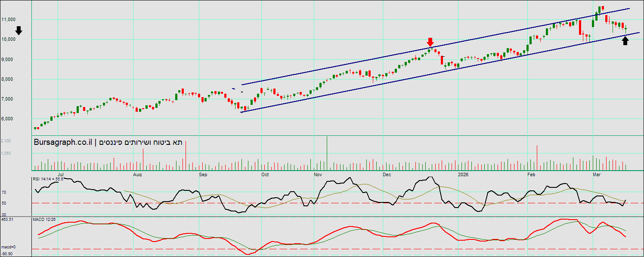This screenshot has height=257, width=644.
Task: Select the Dec month label
Action: 387,175
